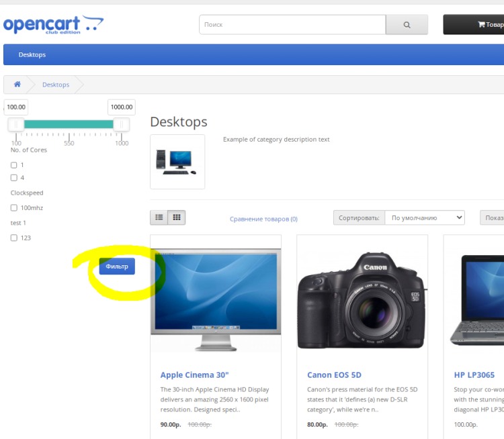Viewport: 504px width, 439px height.
Task: Click the blue Фильтр button
Action: coord(117,266)
